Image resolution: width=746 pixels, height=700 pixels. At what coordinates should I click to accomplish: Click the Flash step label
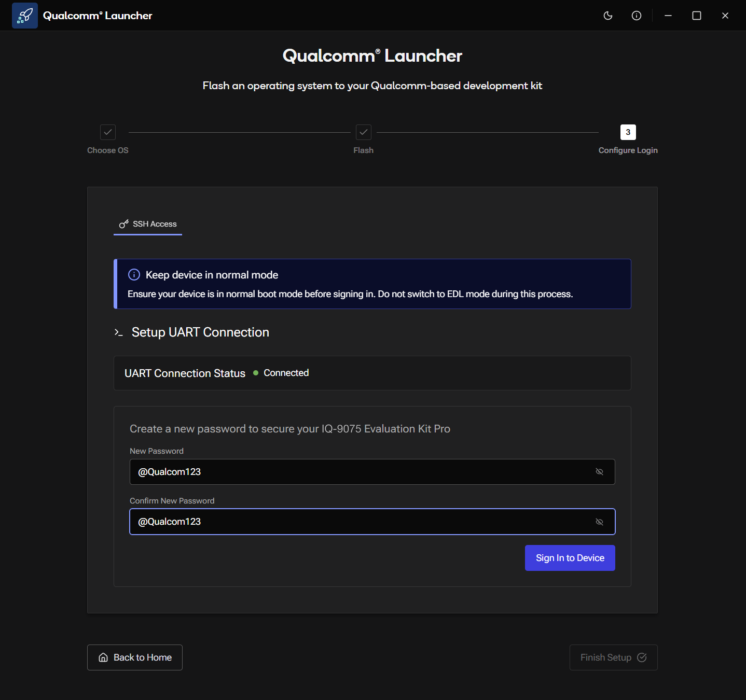(x=364, y=150)
